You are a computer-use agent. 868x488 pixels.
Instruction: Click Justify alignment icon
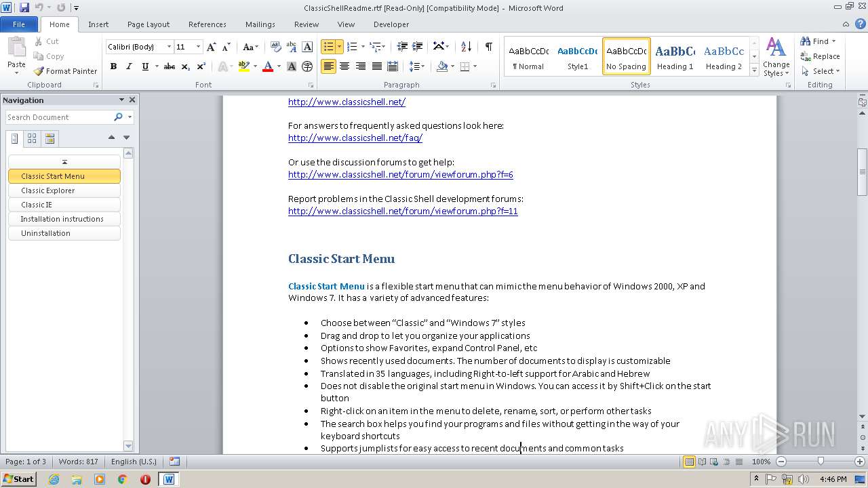(x=376, y=66)
